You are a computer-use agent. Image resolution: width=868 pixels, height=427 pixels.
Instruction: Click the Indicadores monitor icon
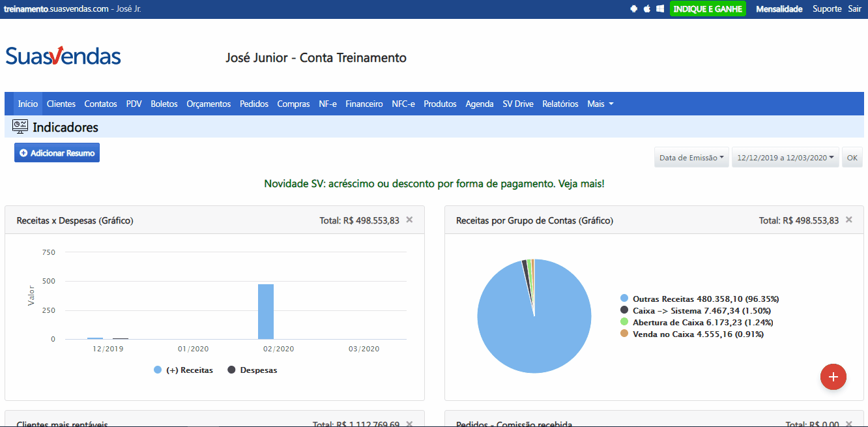click(20, 127)
